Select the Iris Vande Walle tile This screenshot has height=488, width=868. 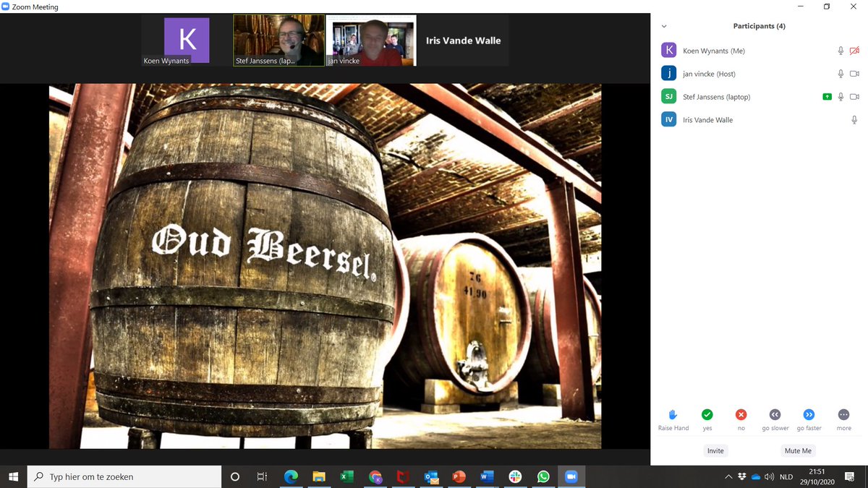coord(463,40)
